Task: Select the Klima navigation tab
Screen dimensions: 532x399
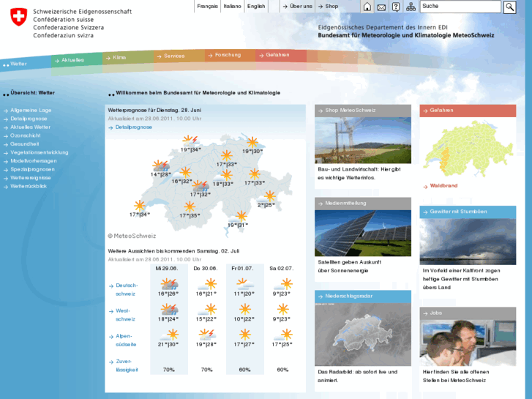Action: [x=128, y=57]
